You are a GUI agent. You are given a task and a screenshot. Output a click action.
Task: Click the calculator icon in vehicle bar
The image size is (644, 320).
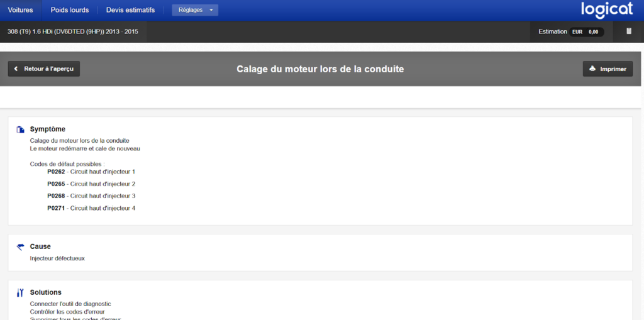click(629, 31)
